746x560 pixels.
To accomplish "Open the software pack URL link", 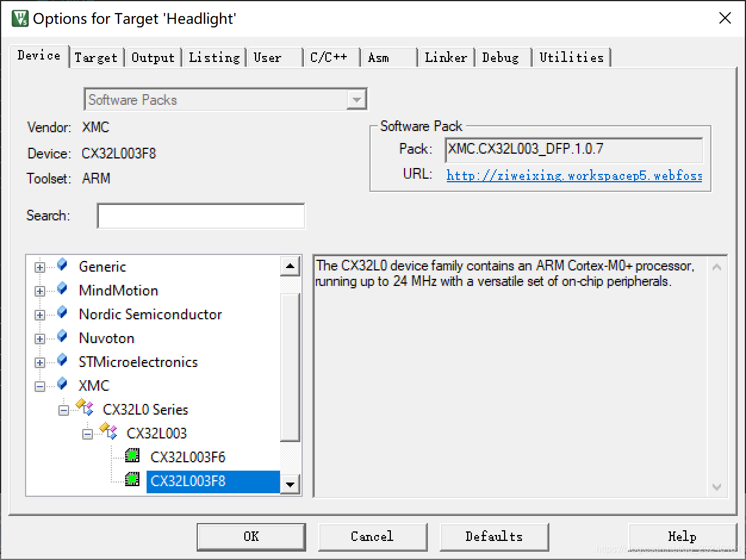I will [x=574, y=176].
